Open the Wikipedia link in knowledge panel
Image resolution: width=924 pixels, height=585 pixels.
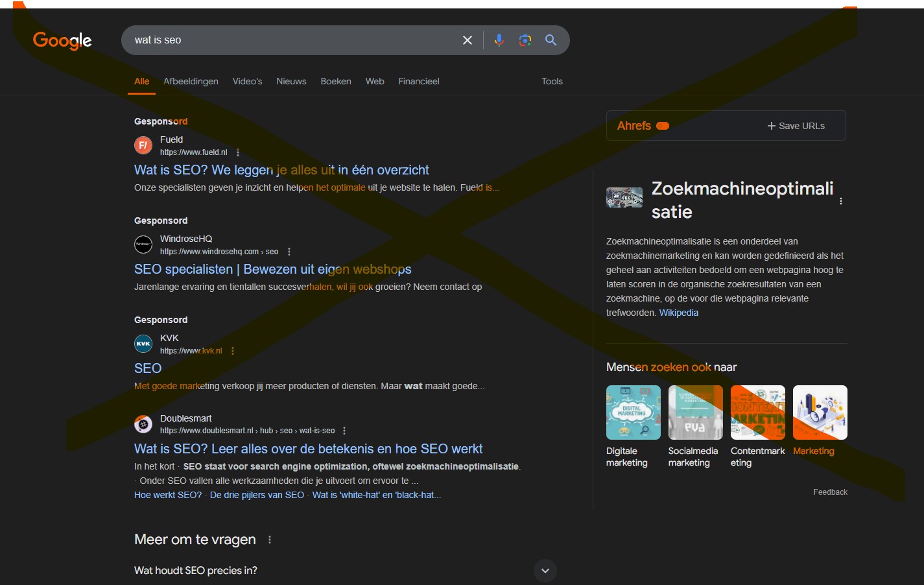pos(678,313)
